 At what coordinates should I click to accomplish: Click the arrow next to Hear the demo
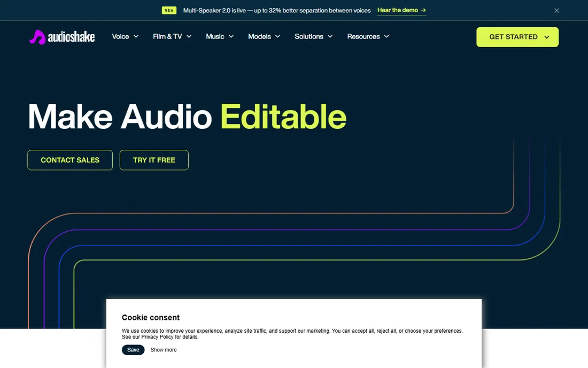point(423,10)
